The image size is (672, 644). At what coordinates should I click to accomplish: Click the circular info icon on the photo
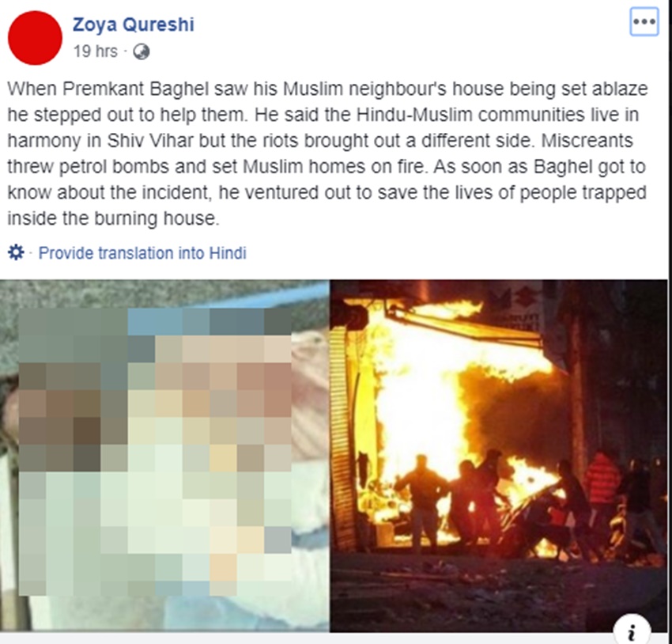coord(632,630)
